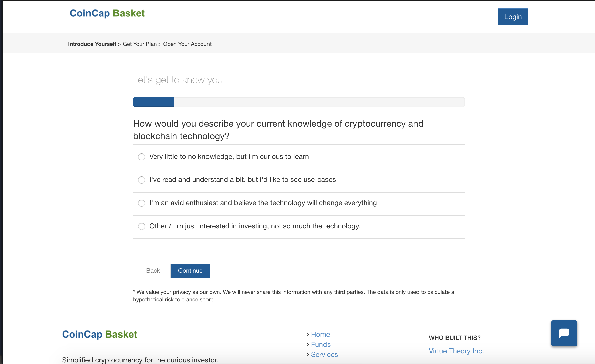595x364 pixels.
Task: Click the questionnaire progress bar
Action: [x=299, y=102]
